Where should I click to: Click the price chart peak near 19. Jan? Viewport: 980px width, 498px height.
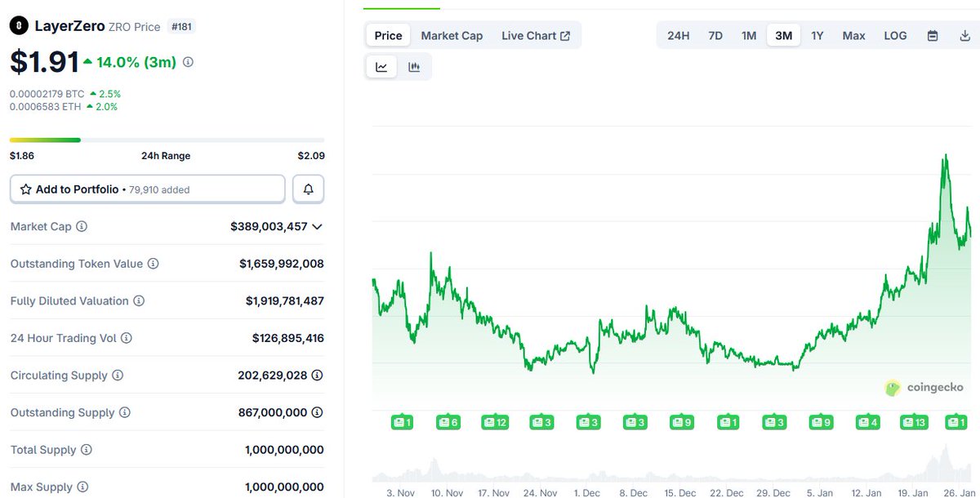coord(945,155)
